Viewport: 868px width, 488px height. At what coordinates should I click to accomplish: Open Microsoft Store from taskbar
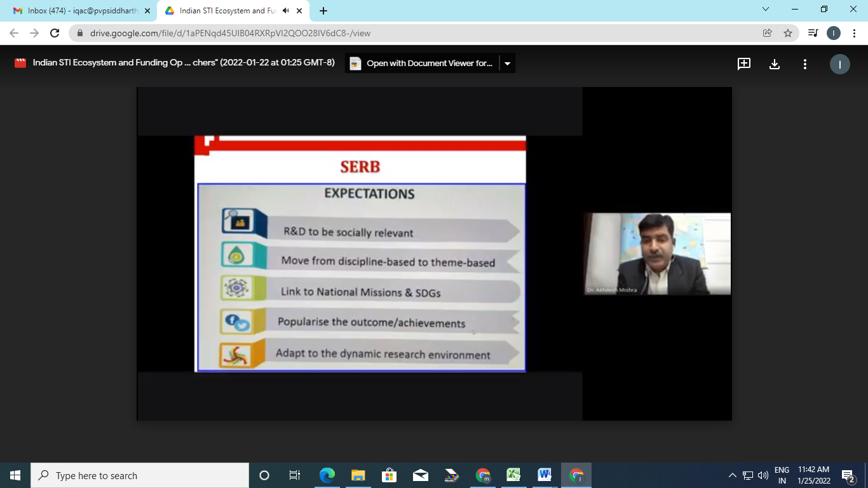[389, 475]
